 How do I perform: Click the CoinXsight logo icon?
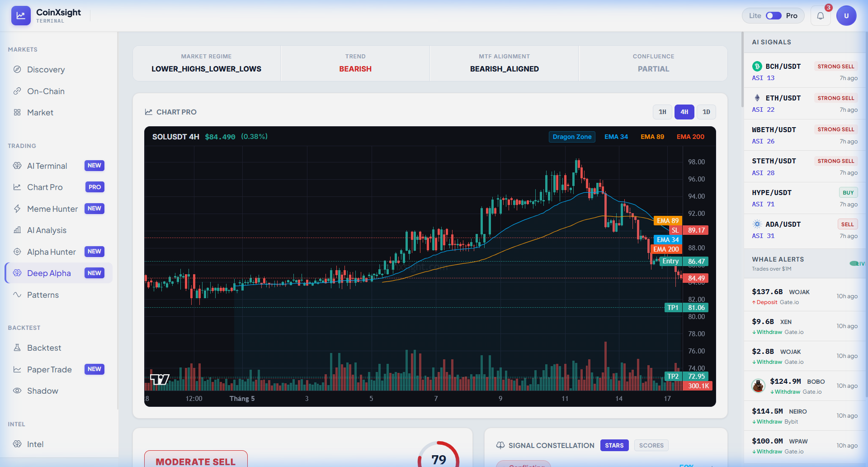click(x=21, y=15)
